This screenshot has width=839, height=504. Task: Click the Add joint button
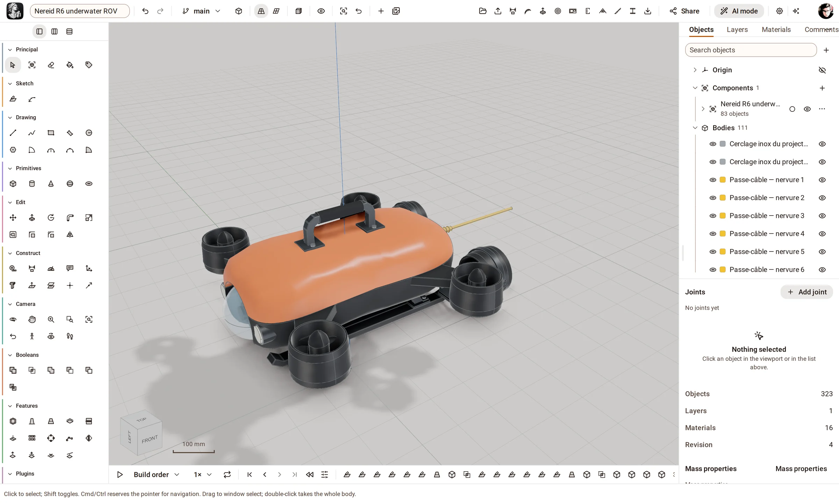coord(807,292)
